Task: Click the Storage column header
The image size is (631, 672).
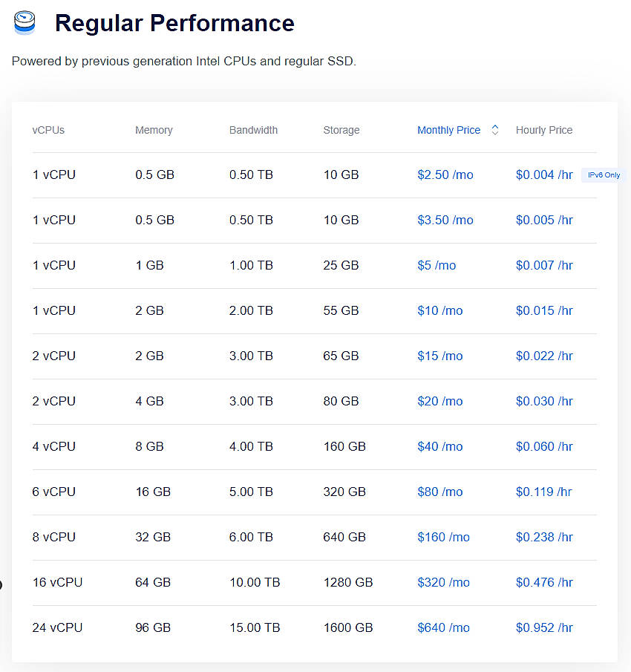Action: (x=341, y=130)
